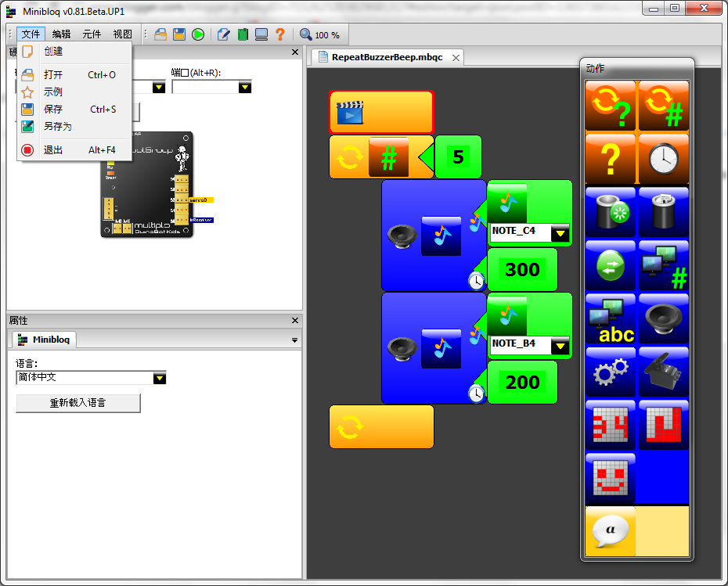Open the NOTE_C4 note dropdown

tap(559, 233)
